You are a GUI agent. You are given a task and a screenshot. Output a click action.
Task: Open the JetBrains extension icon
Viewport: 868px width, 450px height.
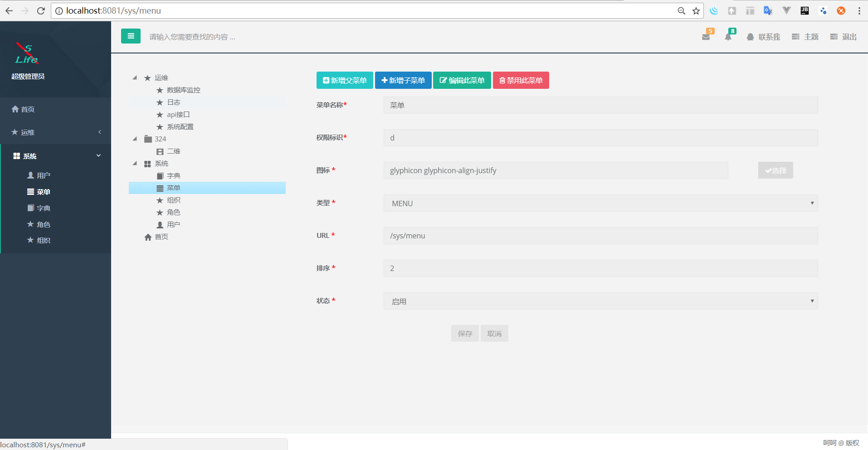pos(805,11)
